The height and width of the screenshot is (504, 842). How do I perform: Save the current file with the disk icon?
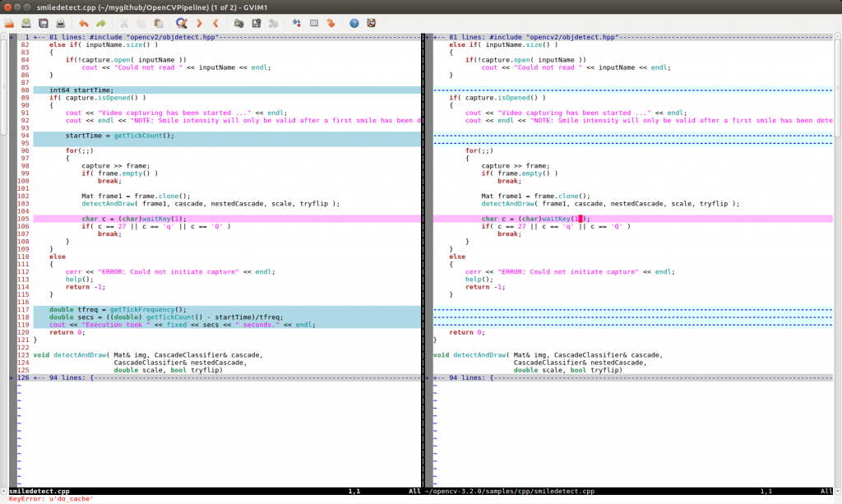tap(25, 23)
